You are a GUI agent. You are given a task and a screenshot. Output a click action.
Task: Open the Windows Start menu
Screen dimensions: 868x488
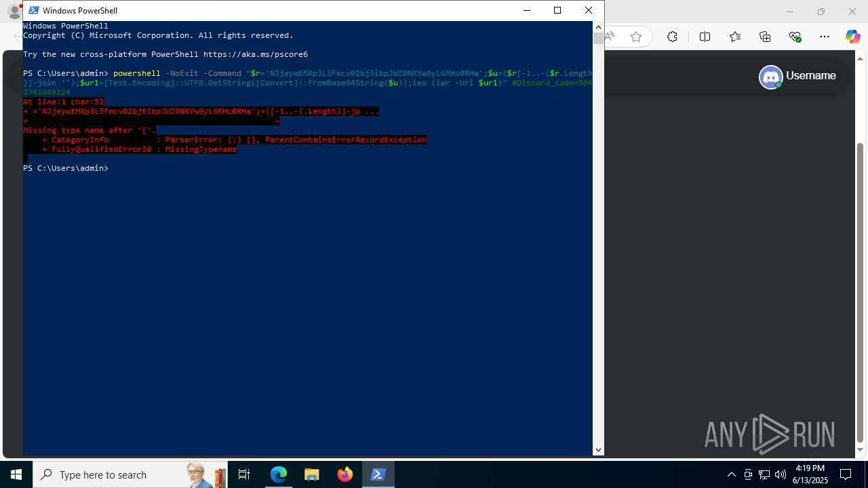pyautogui.click(x=16, y=474)
